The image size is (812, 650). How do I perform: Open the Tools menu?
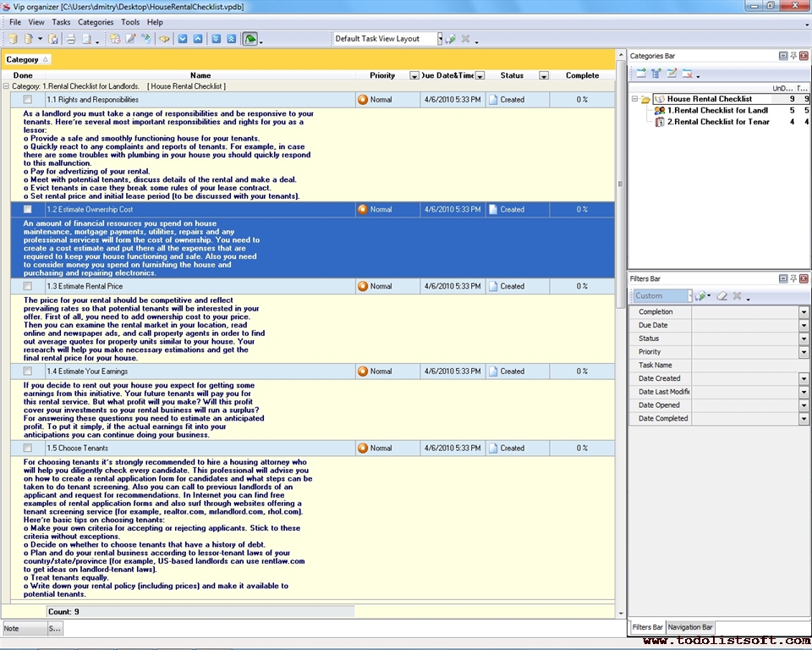click(130, 22)
